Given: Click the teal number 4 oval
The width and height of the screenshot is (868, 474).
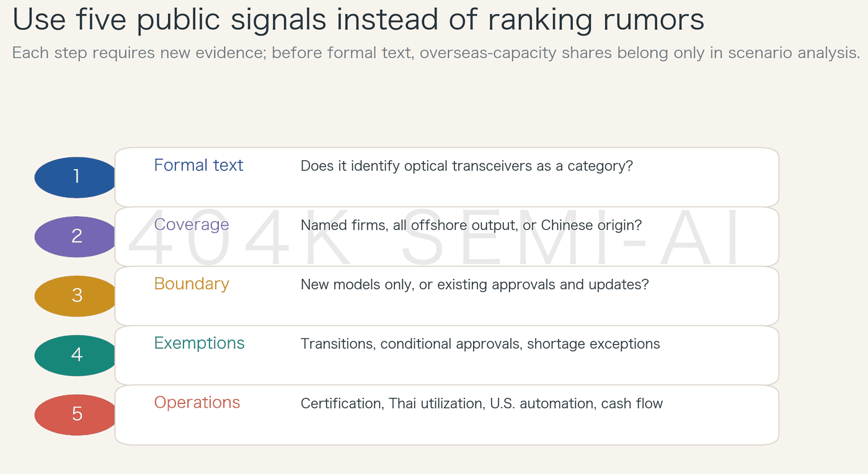Looking at the screenshot, I should [x=76, y=356].
